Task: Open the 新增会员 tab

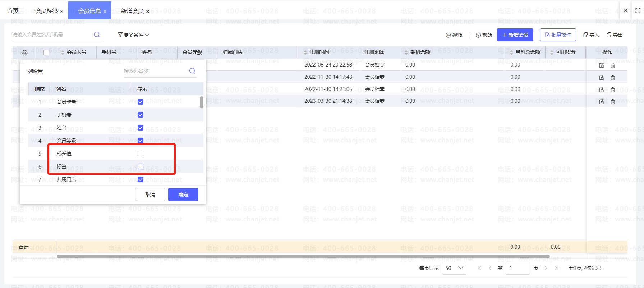Action: 132,11
